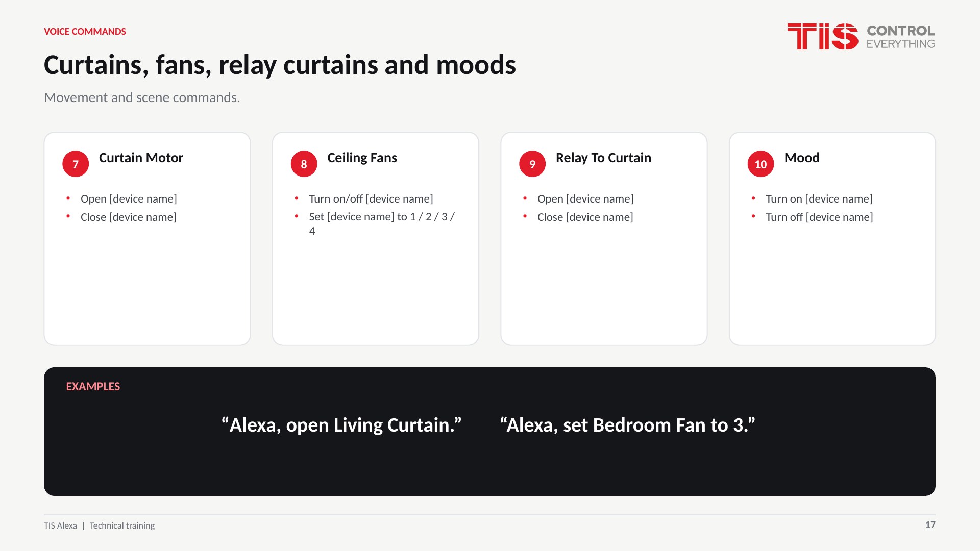Click the 'Ceiling Fans' card heading
The image size is (980, 551).
(x=362, y=158)
